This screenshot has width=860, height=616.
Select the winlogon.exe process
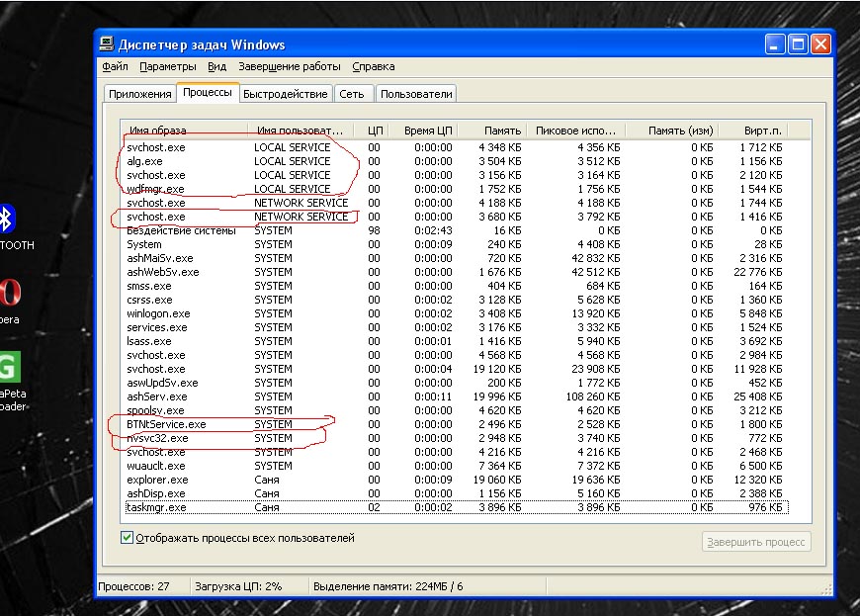457,313
